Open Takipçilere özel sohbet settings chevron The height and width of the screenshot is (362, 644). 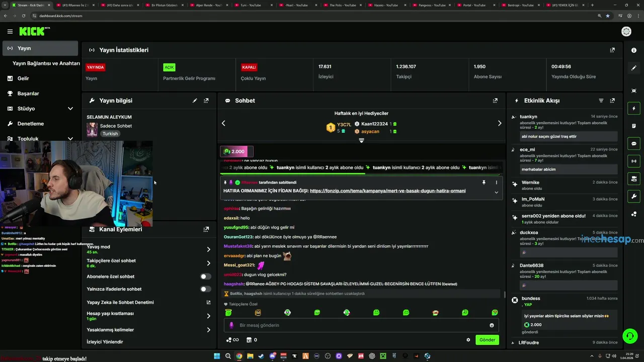208,263
